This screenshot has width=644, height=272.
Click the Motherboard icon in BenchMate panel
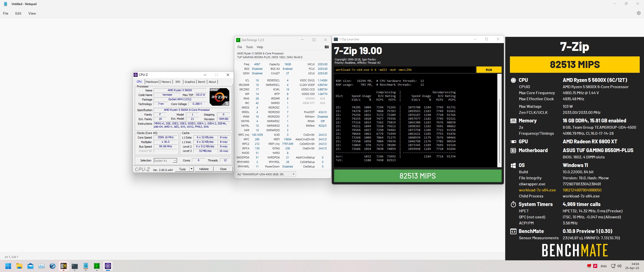point(513,151)
